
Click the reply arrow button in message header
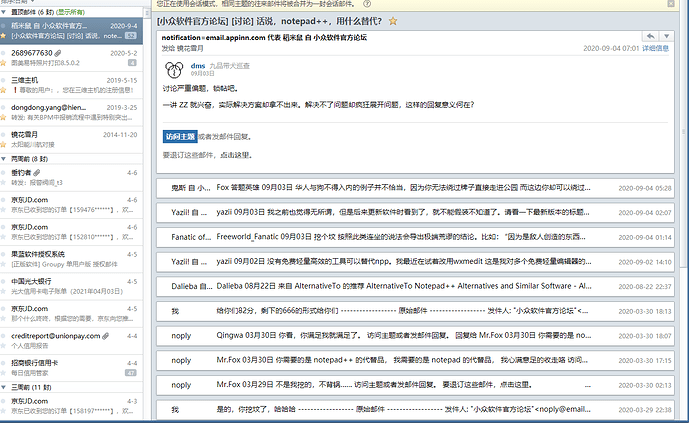point(651,36)
